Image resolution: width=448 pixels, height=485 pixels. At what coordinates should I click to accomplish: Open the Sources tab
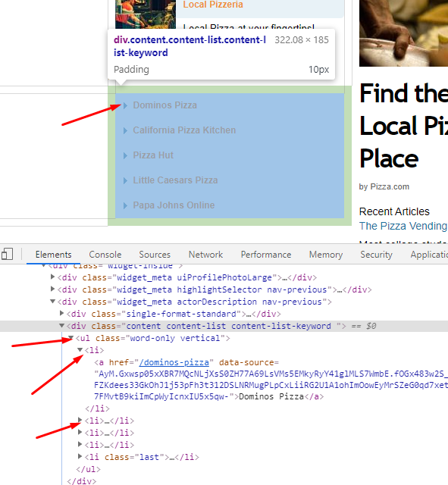click(x=155, y=255)
